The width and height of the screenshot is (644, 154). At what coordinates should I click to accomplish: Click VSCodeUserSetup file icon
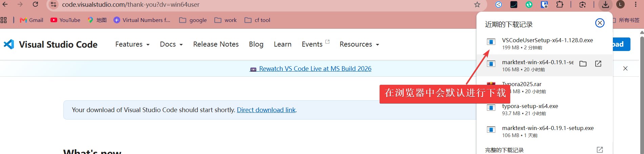491,42
